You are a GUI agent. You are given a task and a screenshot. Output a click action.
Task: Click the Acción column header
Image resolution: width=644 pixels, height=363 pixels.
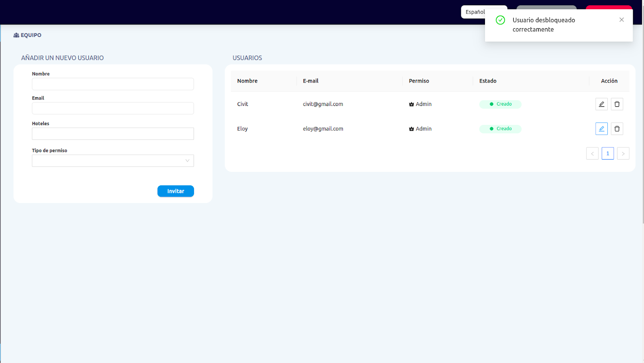coord(609,81)
